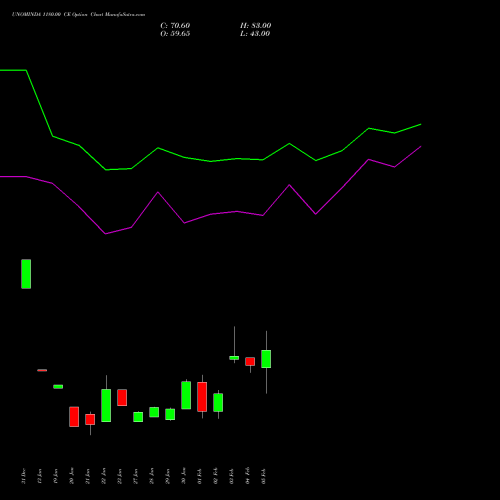Viewport: 500px width, 500px height.
Task: Select the green candlestick for 28 Jan
Action: pos(154,412)
